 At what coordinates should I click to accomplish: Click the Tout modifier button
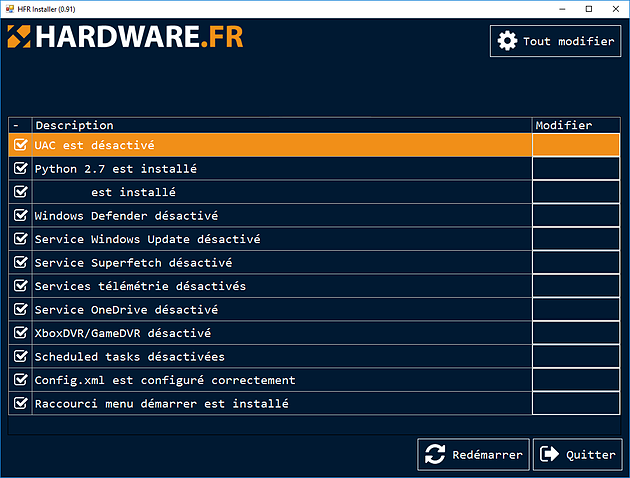coord(555,41)
